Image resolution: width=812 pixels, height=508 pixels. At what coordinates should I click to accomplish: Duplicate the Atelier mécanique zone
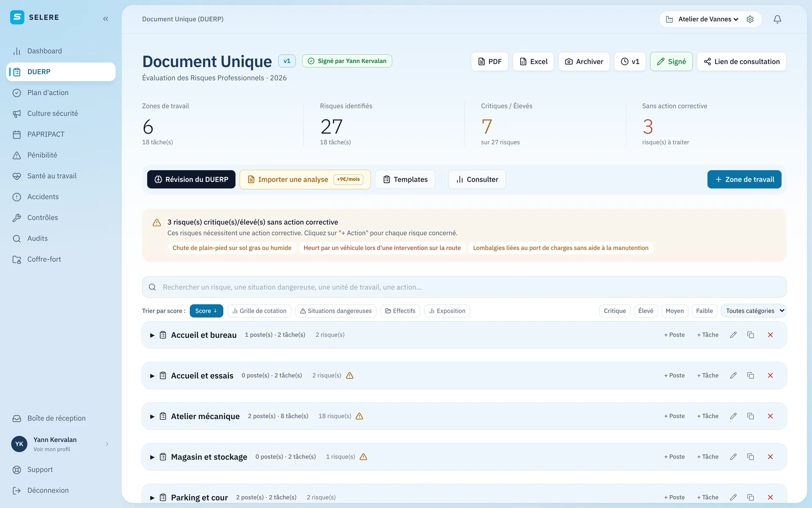tap(751, 416)
